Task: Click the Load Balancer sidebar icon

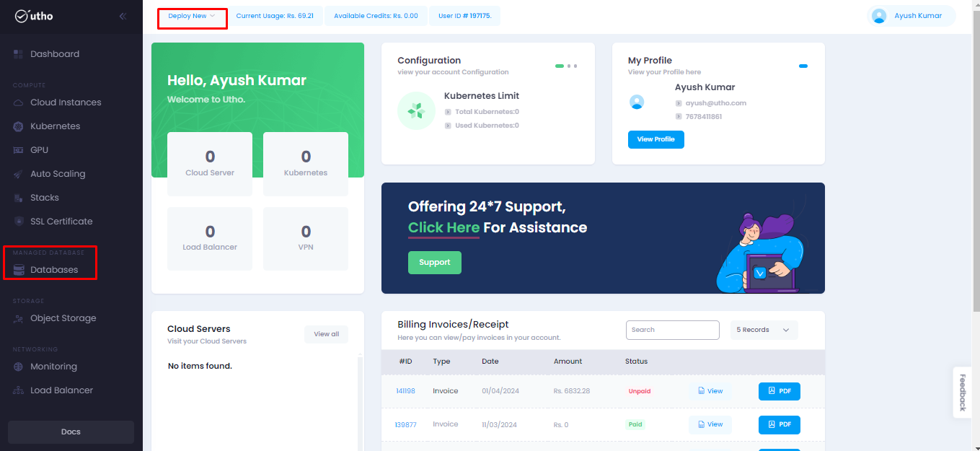Action: click(x=18, y=390)
